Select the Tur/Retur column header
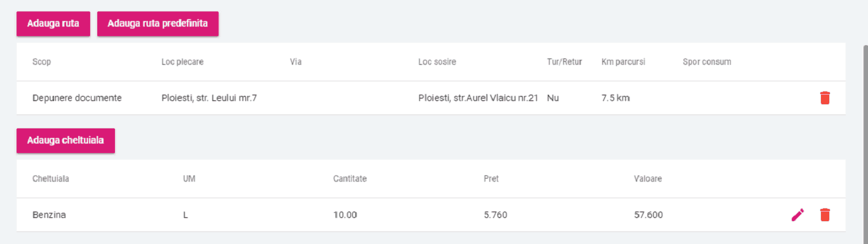This screenshot has height=244, width=868. tap(564, 62)
